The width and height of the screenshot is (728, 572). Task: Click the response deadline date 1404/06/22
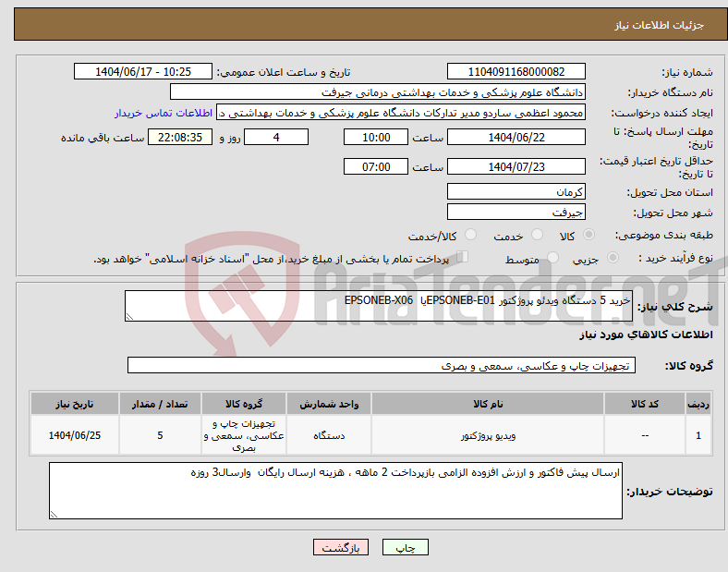coord(516,138)
